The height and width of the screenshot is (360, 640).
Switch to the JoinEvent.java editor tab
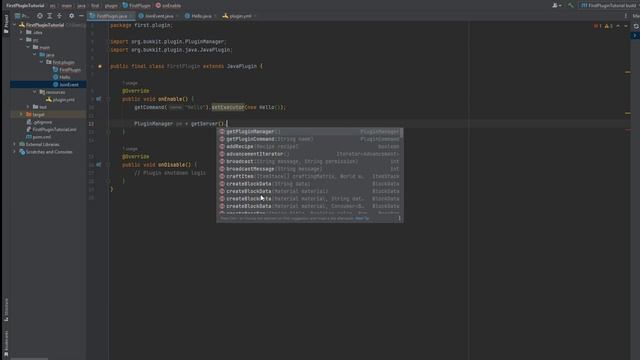158,16
